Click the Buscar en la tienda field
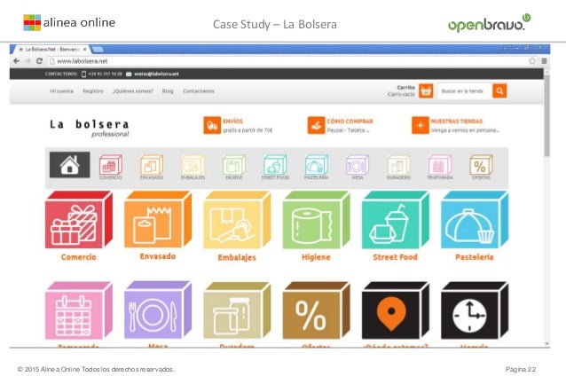Viewport: 566px width, 392px height. (465, 91)
